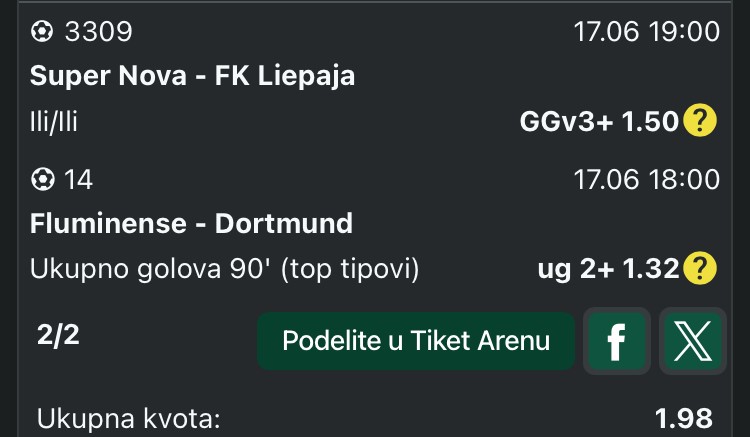Share ticket on Facebook
This screenshot has height=437, width=750.
pos(617,341)
